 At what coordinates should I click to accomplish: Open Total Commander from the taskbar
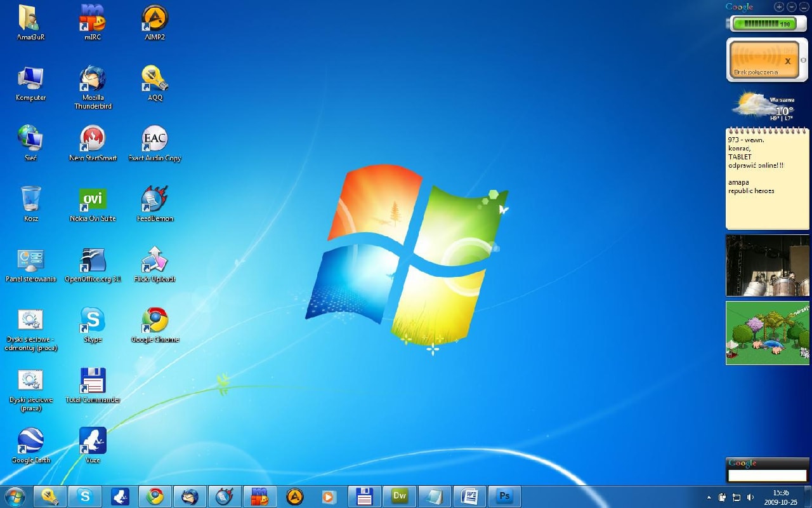pyautogui.click(x=364, y=496)
